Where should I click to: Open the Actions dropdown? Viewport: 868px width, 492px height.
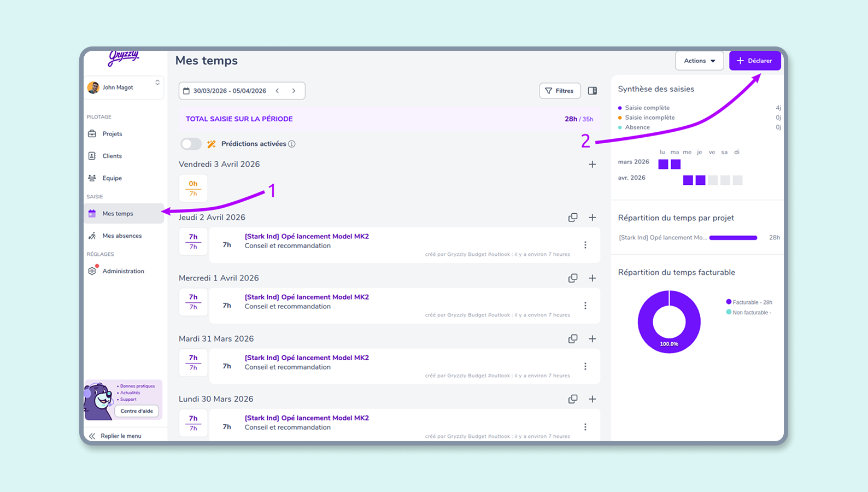699,61
